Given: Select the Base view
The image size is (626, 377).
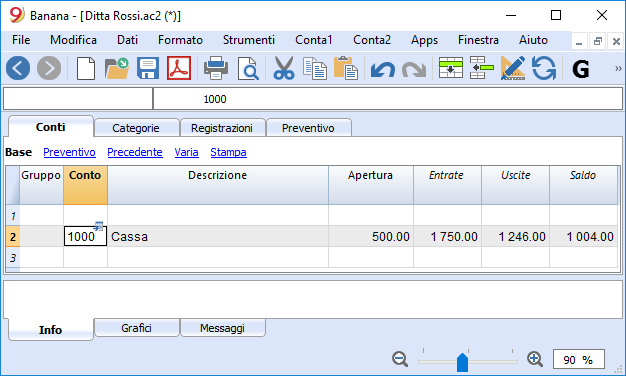Looking at the screenshot, I should [x=18, y=152].
